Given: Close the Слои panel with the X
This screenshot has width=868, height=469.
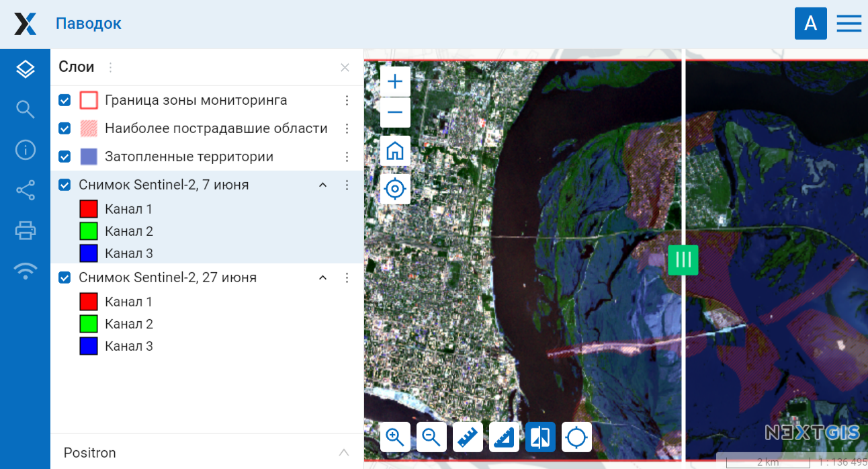Looking at the screenshot, I should click(x=345, y=67).
